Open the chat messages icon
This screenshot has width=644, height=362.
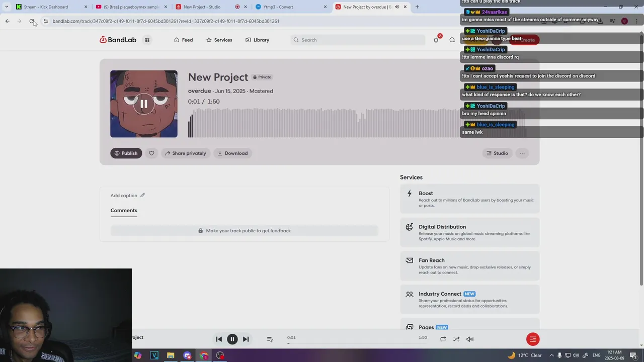[x=452, y=40]
